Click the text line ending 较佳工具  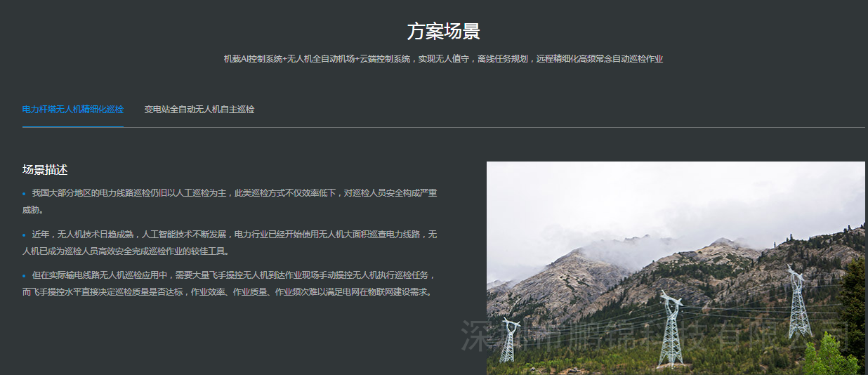(126, 251)
